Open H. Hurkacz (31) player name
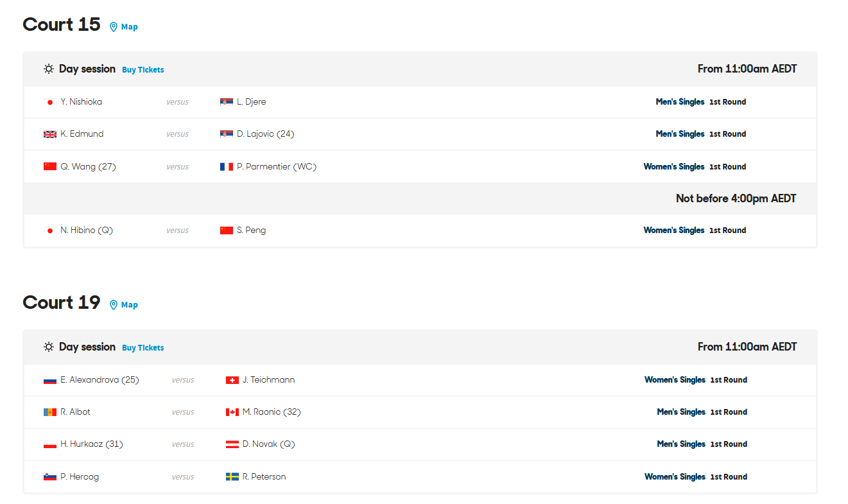 [92, 444]
